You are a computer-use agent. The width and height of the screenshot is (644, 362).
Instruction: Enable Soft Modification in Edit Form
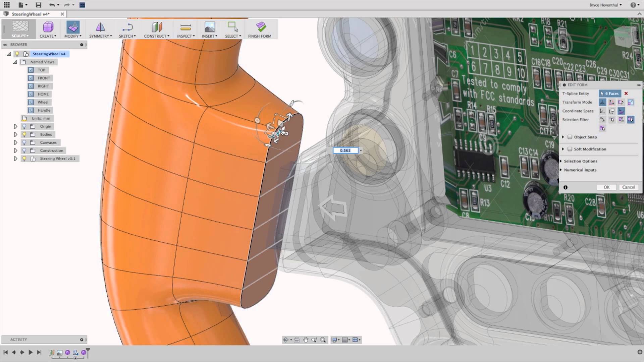pyautogui.click(x=571, y=149)
